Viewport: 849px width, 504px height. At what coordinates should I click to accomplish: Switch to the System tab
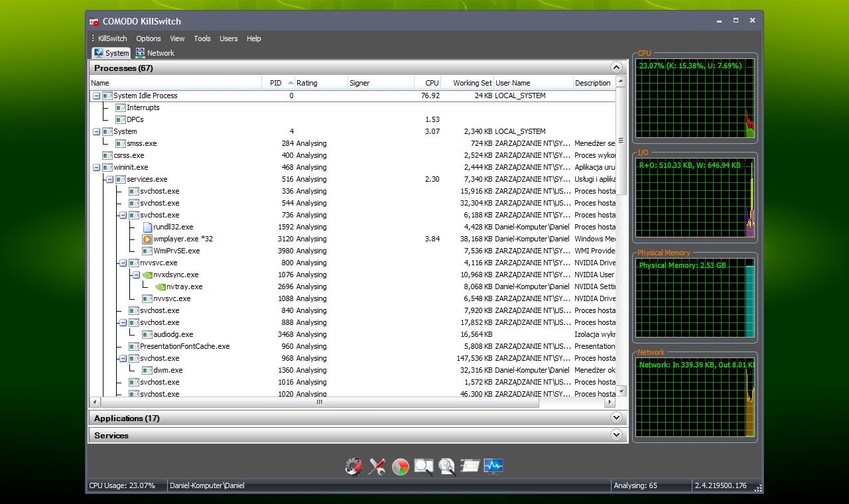tap(111, 53)
